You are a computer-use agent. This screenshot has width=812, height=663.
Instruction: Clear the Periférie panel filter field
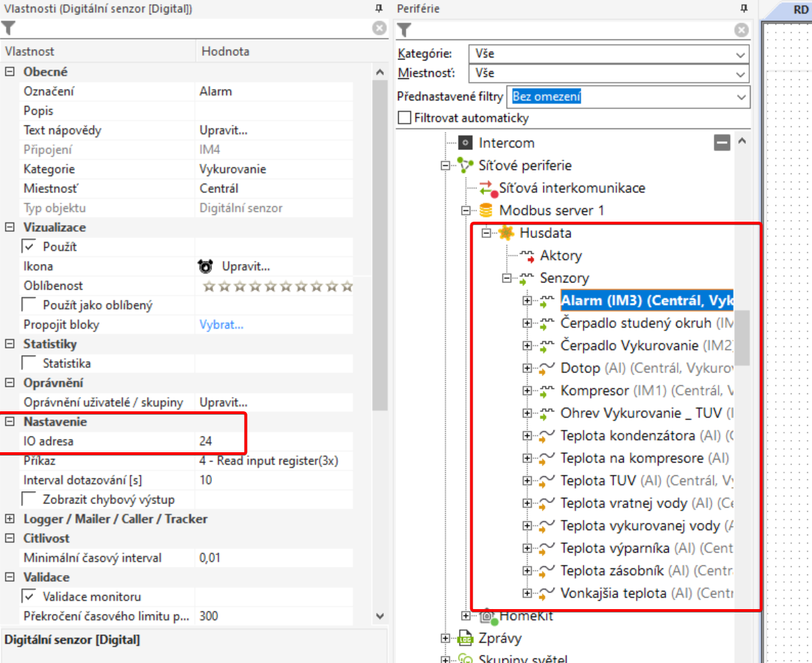pyautogui.click(x=742, y=30)
